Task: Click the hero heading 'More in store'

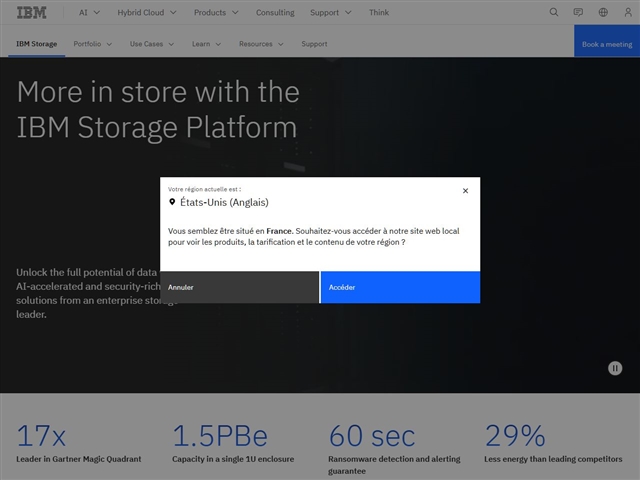Action: click(x=158, y=109)
